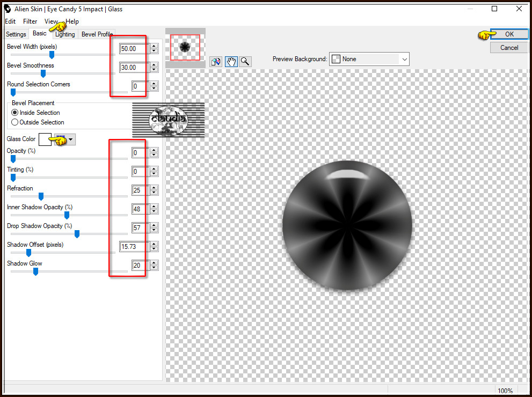Click the Bevel Smoothness slider handle
Screen dimensions: 532x397
point(43,73)
